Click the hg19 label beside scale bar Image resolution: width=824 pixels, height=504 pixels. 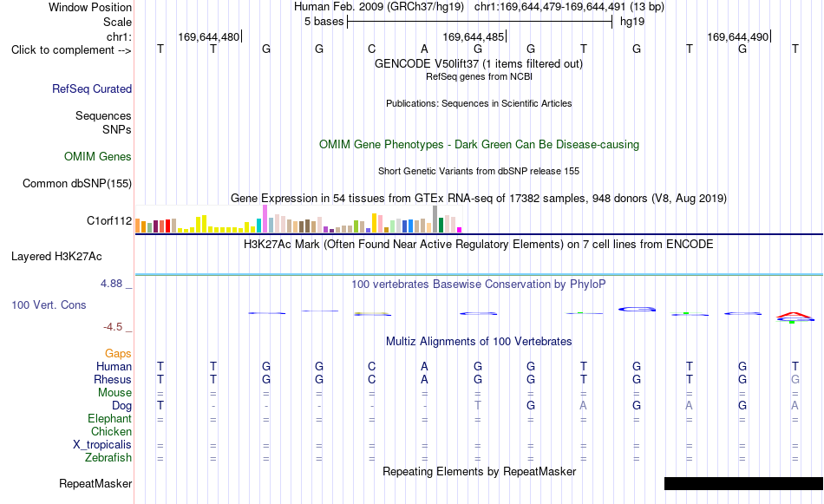[x=632, y=22]
